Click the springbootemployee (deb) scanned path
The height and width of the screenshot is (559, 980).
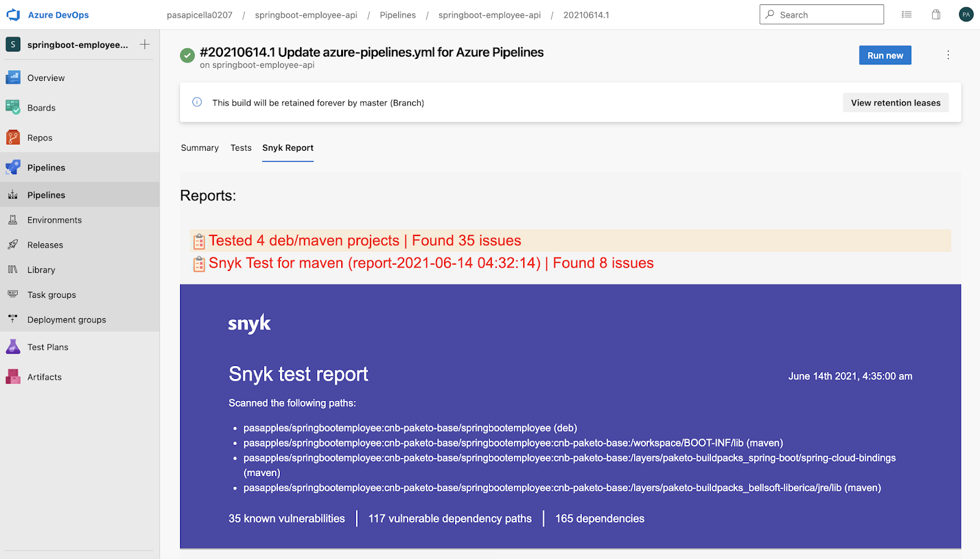click(410, 428)
